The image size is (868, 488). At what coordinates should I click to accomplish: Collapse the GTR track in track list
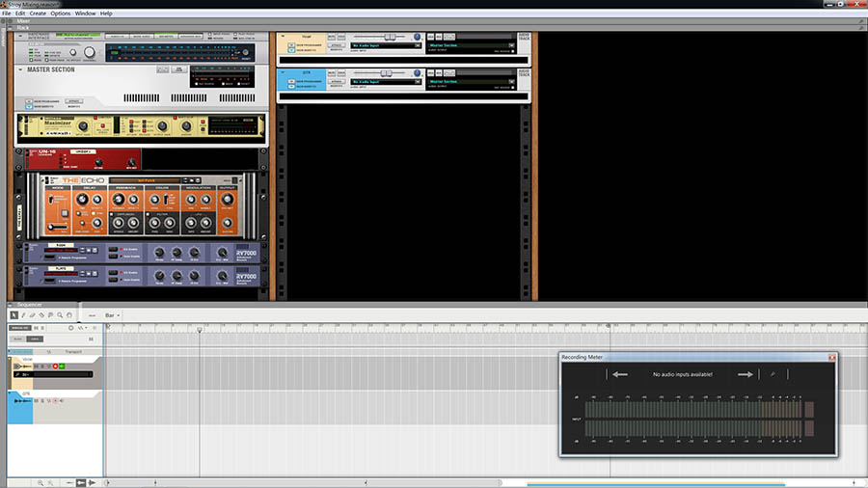point(10,393)
